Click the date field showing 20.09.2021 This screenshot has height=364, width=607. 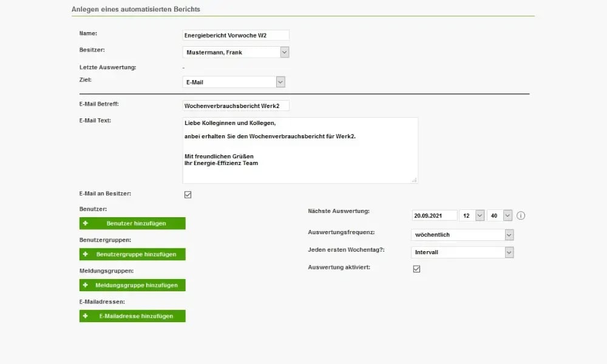click(x=434, y=215)
